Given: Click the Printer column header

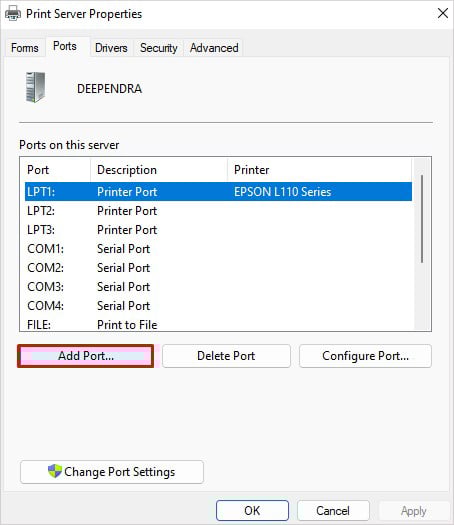Looking at the screenshot, I should pyautogui.click(x=319, y=170).
